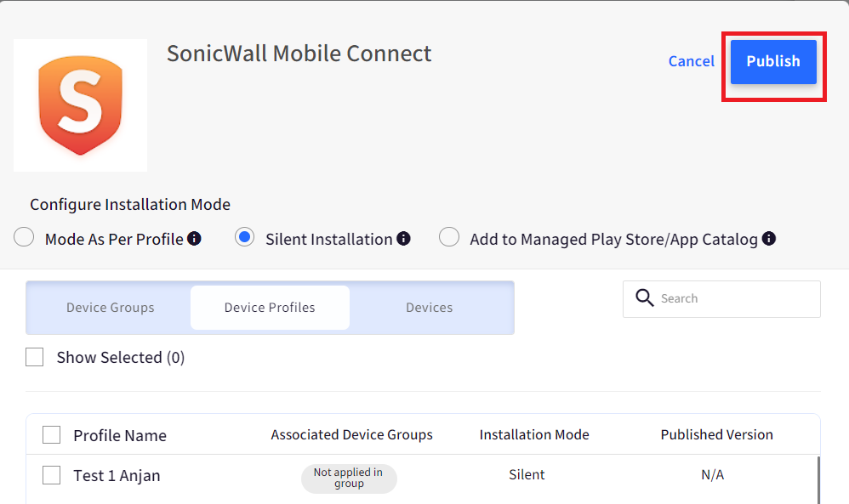This screenshot has width=849, height=504.
Task: Switch to the Device Groups tab
Action: click(x=111, y=308)
